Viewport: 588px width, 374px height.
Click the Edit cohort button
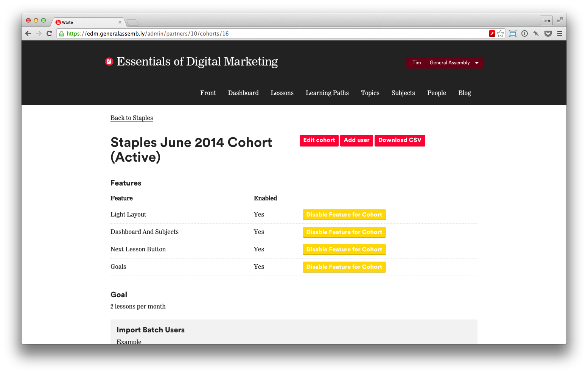(x=319, y=140)
